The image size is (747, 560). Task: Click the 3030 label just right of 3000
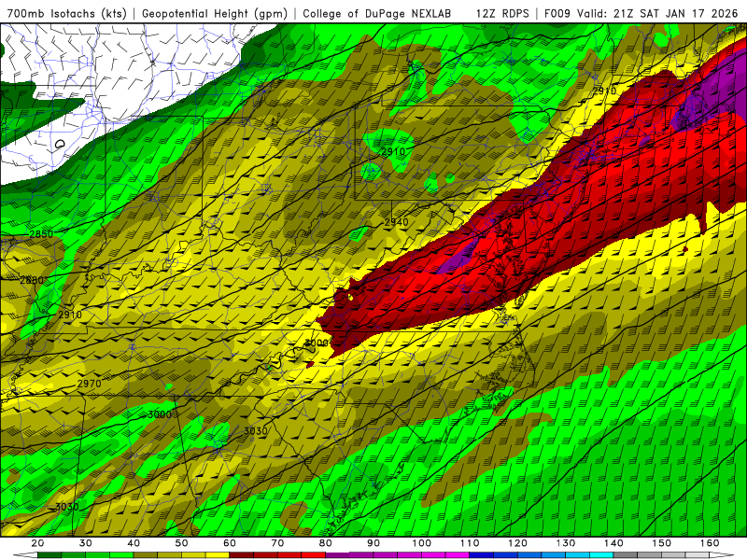(x=255, y=431)
